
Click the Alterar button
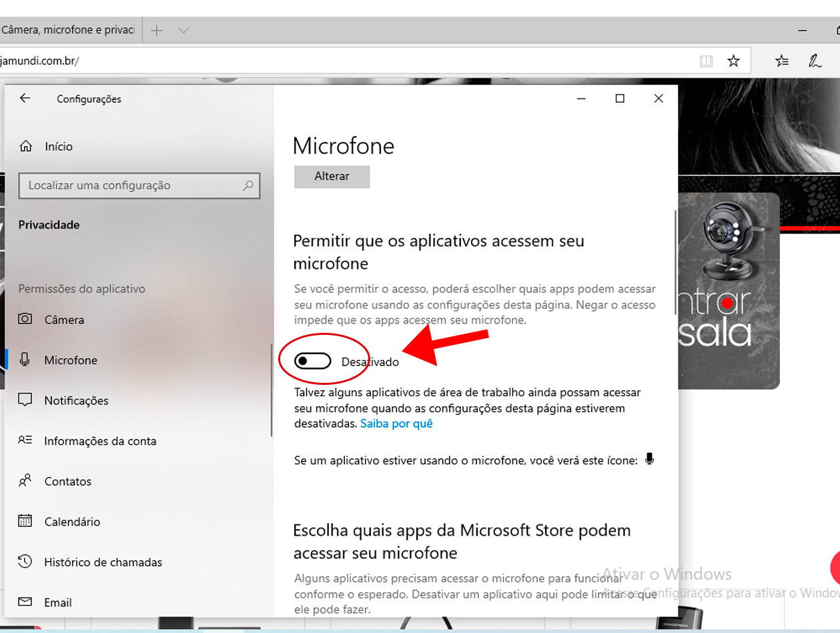(332, 176)
